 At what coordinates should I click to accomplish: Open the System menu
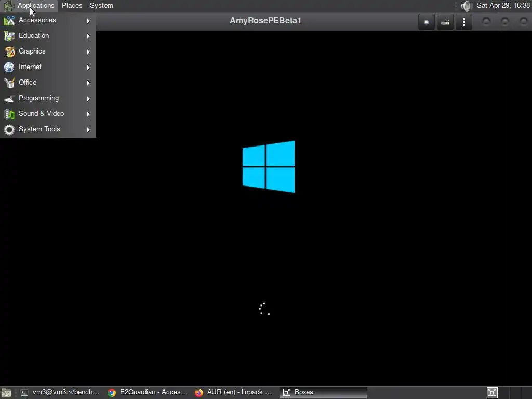tap(101, 5)
